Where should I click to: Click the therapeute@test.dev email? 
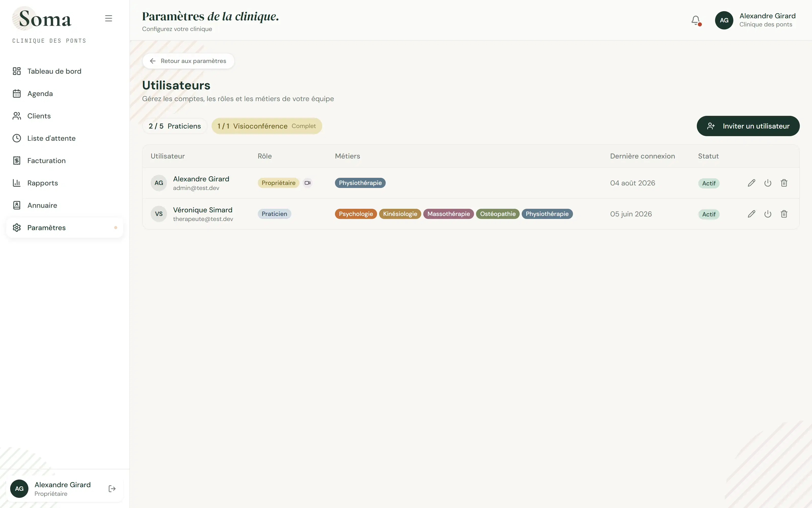point(203,219)
